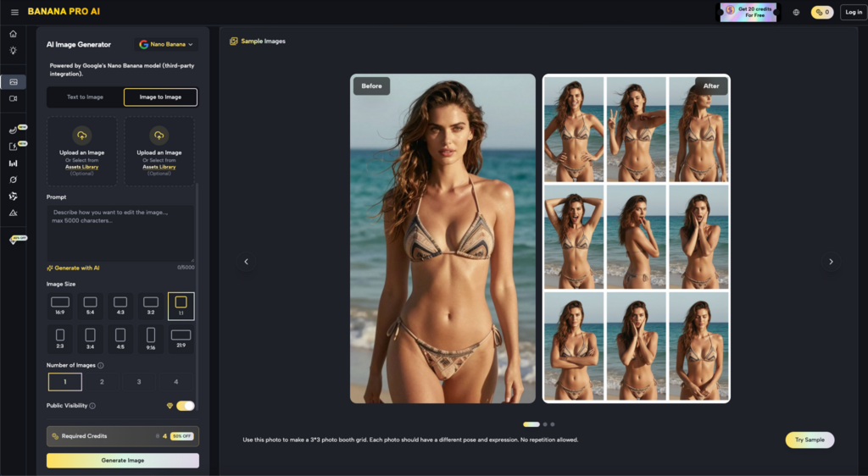Click the Generate Image button
The height and width of the screenshot is (476, 868).
[x=123, y=461]
